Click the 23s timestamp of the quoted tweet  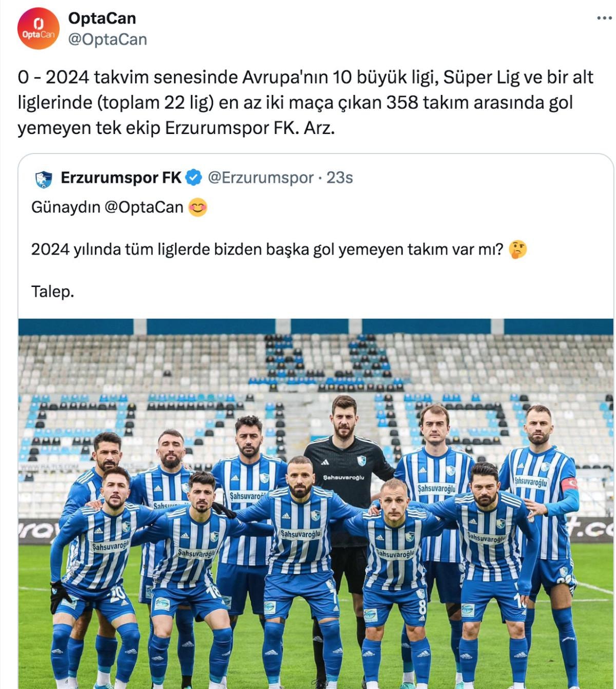point(340,178)
